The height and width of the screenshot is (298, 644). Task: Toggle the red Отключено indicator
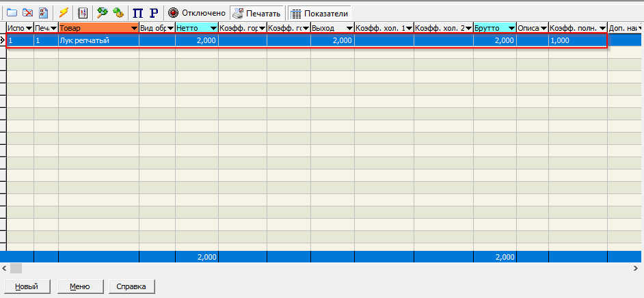coord(197,12)
